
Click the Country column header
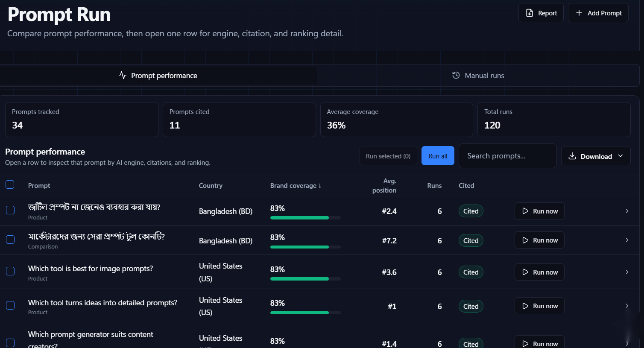[x=211, y=186]
